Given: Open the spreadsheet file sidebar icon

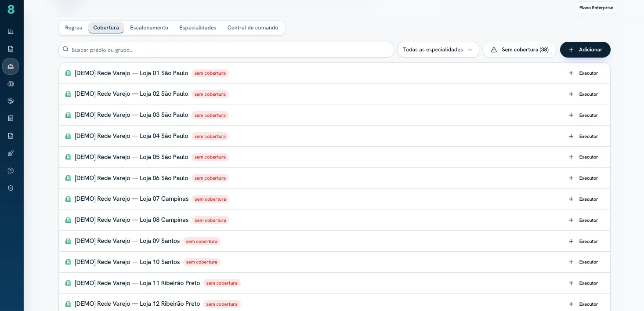Looking at the screenshot, I should click(x=11, y=136).
